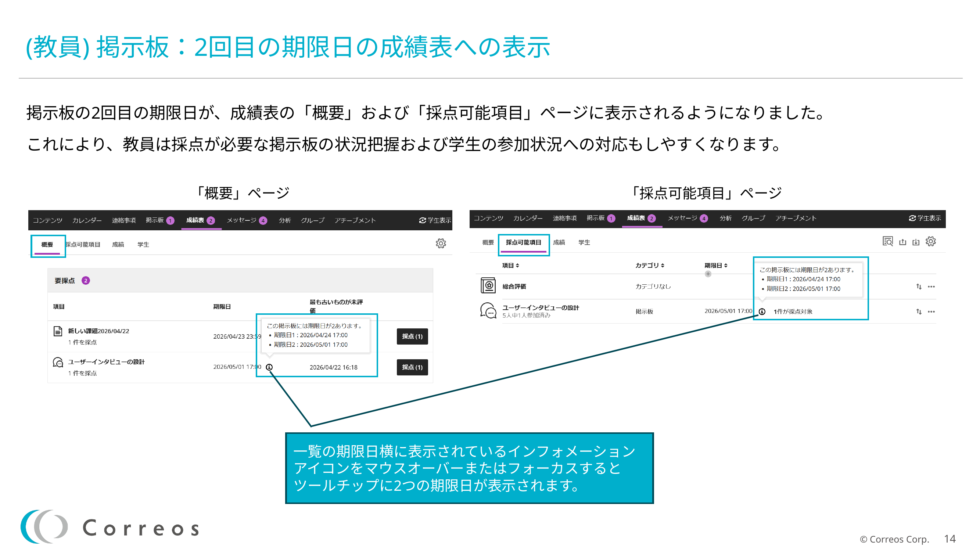Open the search/filter icon on 採点可能項目 toolbar
This screenshot has width=980, height=551.
coord(887,241)
